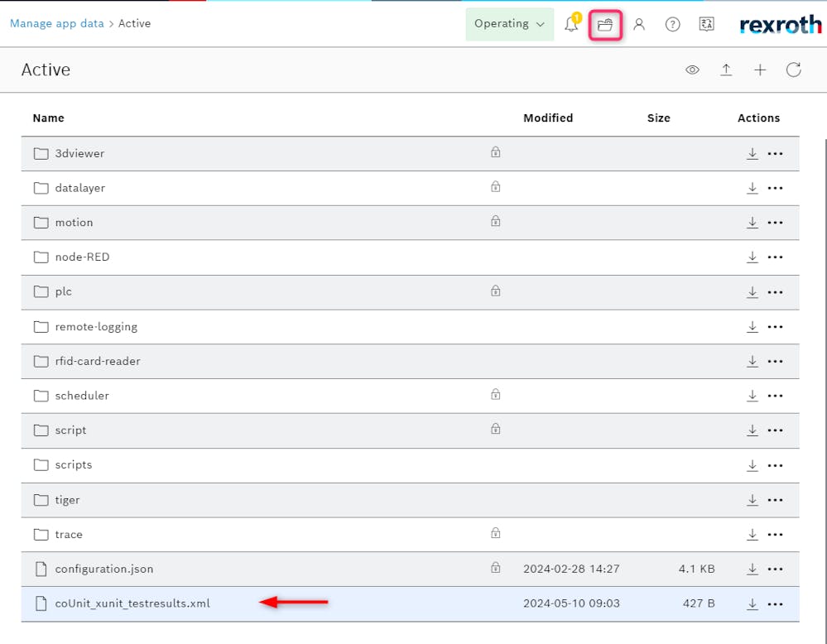Click the plus icon to add new item
The height and width of the screenshot is (644, 827).
(x=760, y=70)
